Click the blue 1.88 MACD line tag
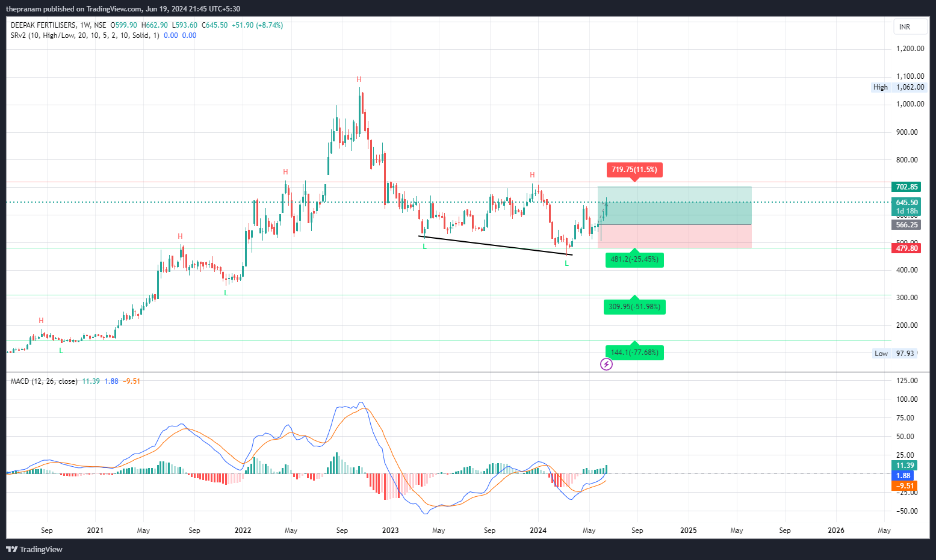Image resolution: width=936 pixels, height=560 pixels. (x=903, y=476)
